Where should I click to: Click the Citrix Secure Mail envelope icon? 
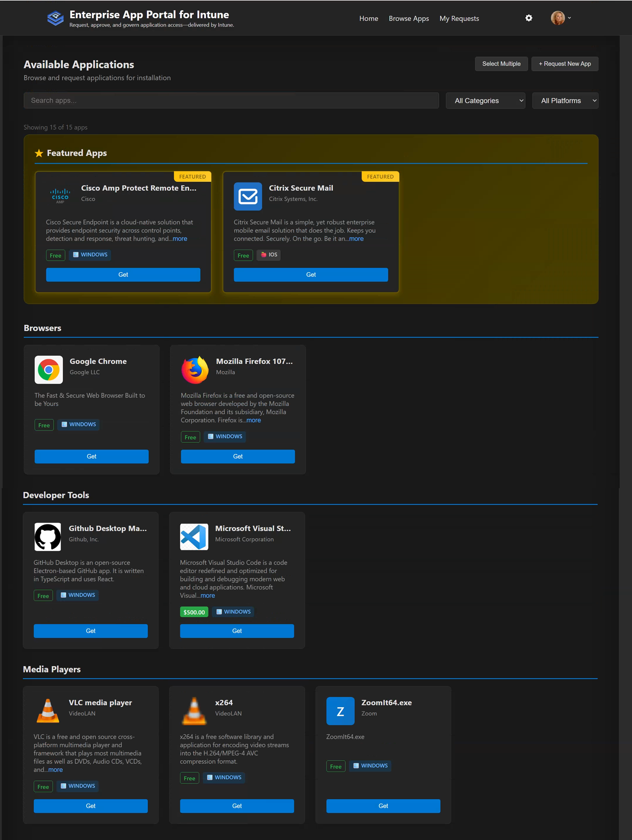(x=248, y=196)
